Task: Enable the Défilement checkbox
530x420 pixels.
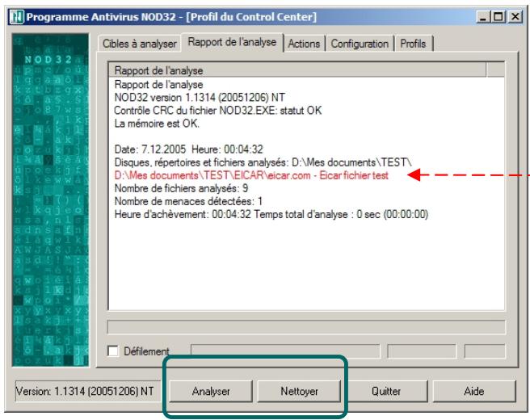Action: tap(113, 351)
